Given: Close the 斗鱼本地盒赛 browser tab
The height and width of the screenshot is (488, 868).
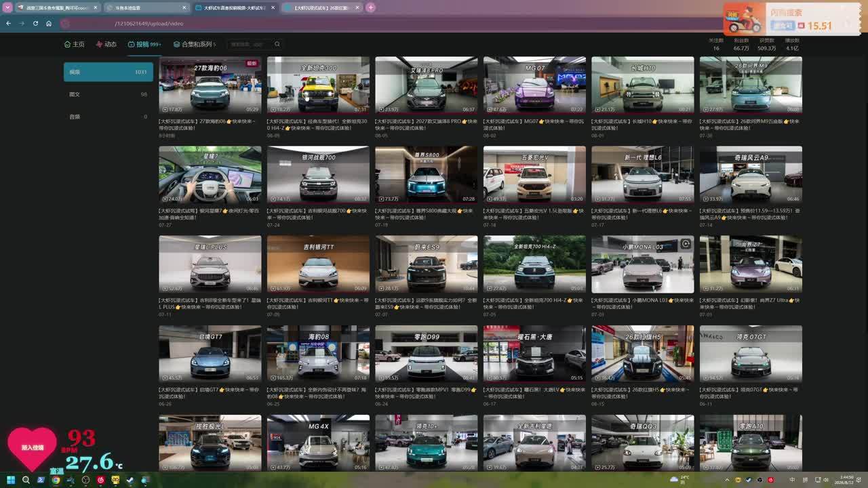Looking at the screenshot, I should [184, 7].
